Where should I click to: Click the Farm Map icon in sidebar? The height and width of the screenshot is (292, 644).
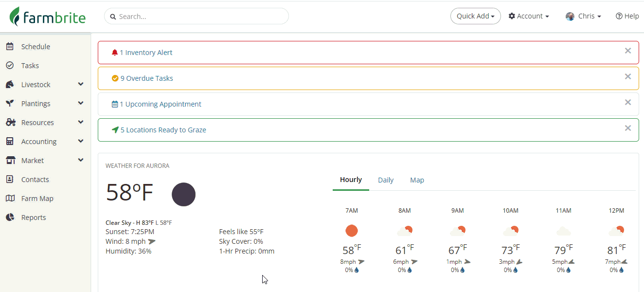click(10, 199)
